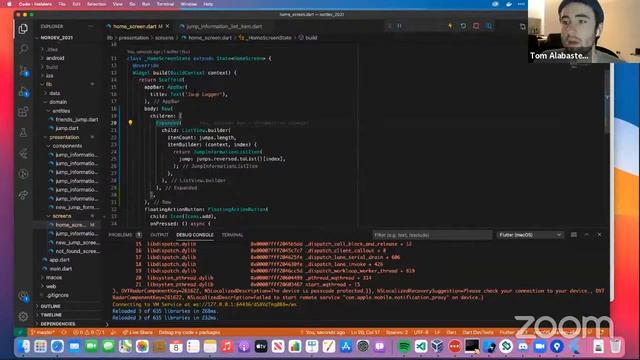The image size is (640, 360).
Task: Open Finder from the Dock
Action: (23, 346)
